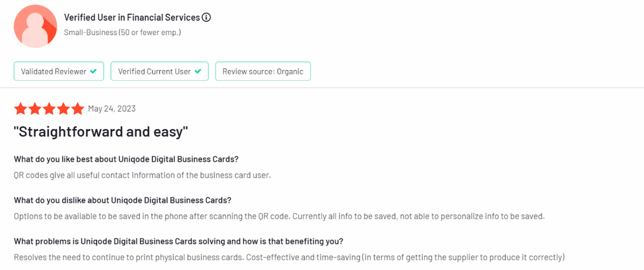Screen dimensions: 644x270
Task: Expand details under Review source: Organic
Action: coord(263,71)
